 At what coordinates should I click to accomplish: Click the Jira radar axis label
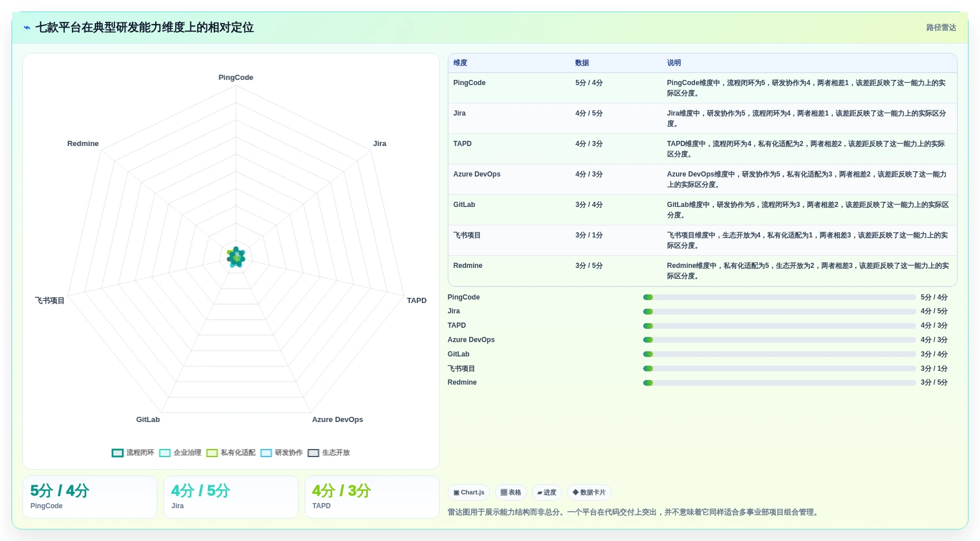[379, 144]
